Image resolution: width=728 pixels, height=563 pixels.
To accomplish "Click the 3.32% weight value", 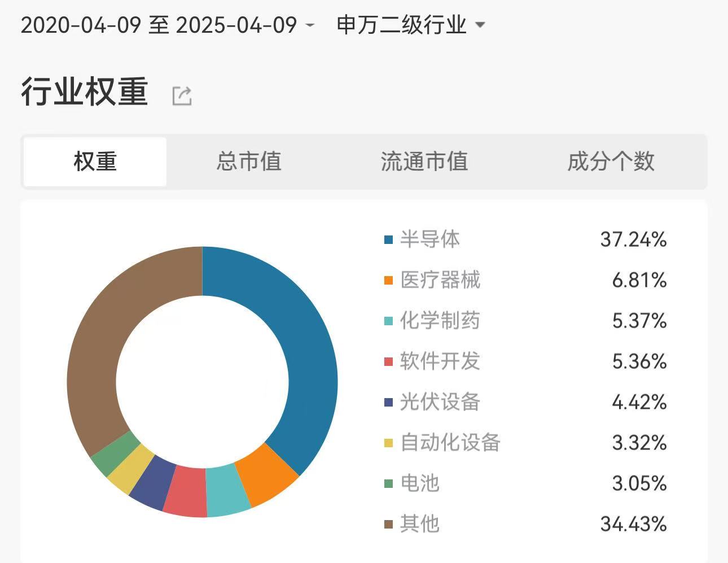I will coord(639,443).
